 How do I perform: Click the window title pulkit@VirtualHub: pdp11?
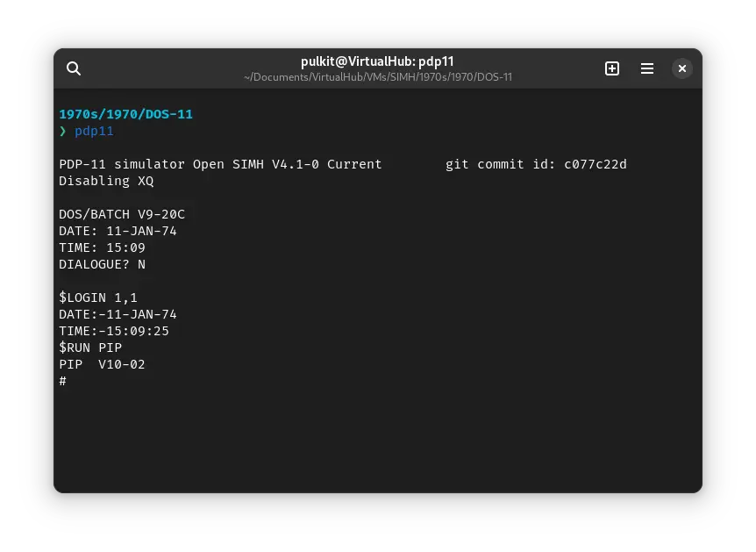[377, 61]
